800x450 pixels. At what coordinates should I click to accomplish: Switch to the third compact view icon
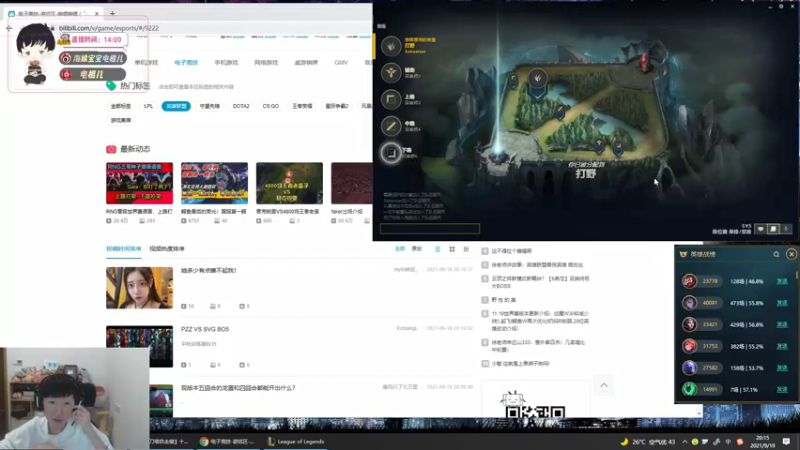(466, 249)
